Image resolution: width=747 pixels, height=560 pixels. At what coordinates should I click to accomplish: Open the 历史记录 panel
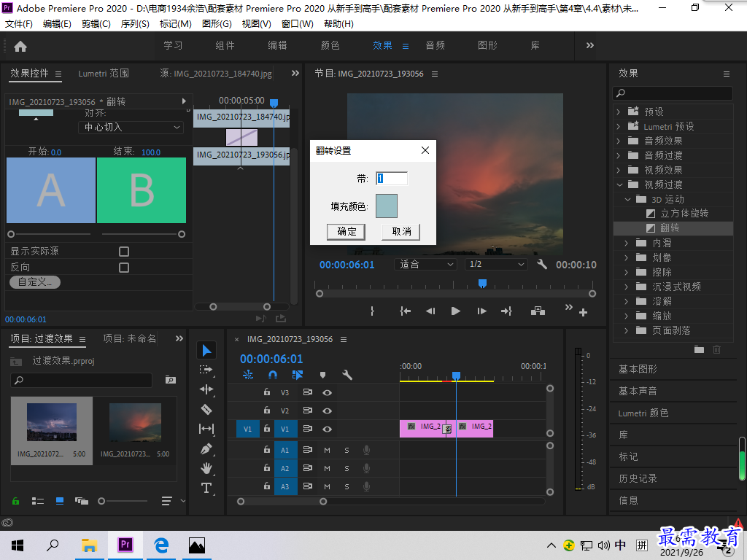click(x=638, y=478)
